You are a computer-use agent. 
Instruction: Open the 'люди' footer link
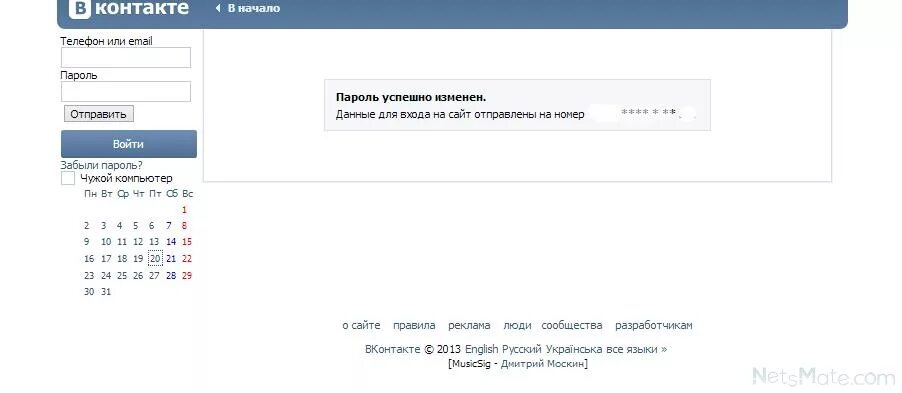(x=517, y=326)
